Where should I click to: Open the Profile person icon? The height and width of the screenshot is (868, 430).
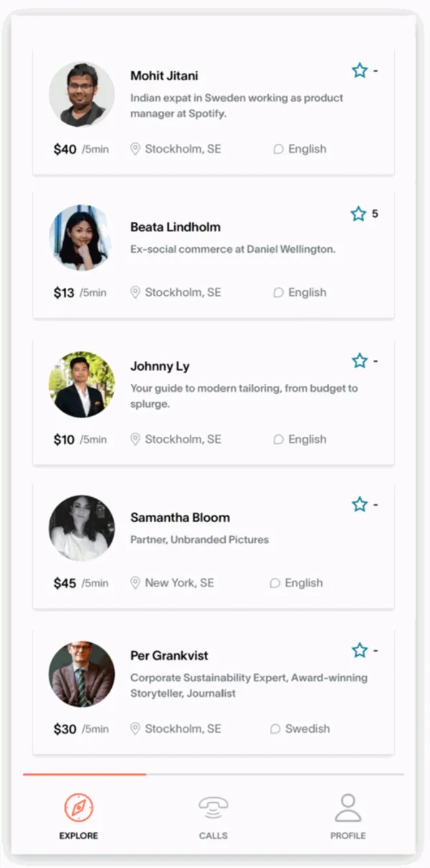[x=348, y=808]
